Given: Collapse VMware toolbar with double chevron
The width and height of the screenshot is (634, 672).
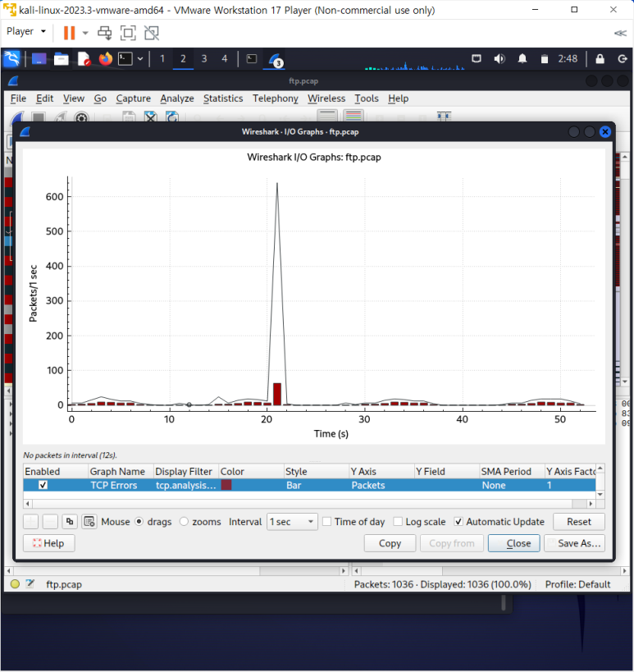Looking at the screenshot, I should (x=620, y=33).
